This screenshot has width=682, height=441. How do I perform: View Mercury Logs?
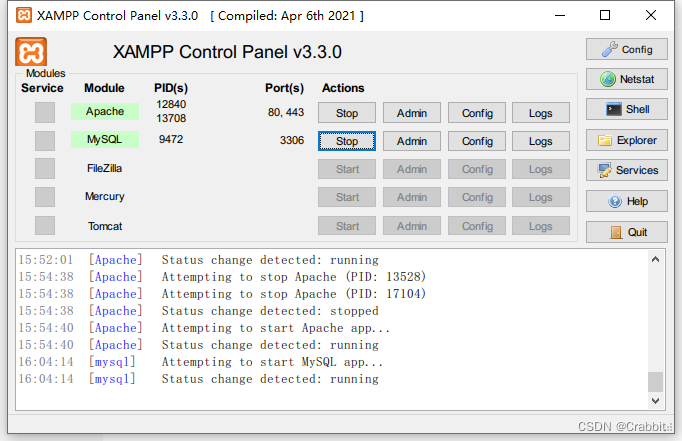[x=541, y=197]
